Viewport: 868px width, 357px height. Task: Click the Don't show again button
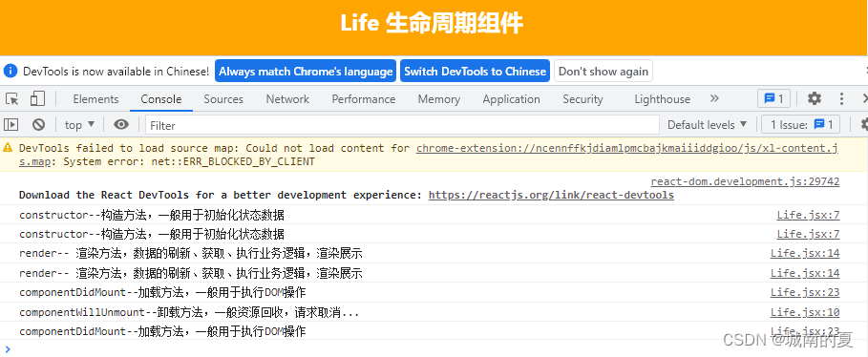pyautogui.click(x=603, y=71)
